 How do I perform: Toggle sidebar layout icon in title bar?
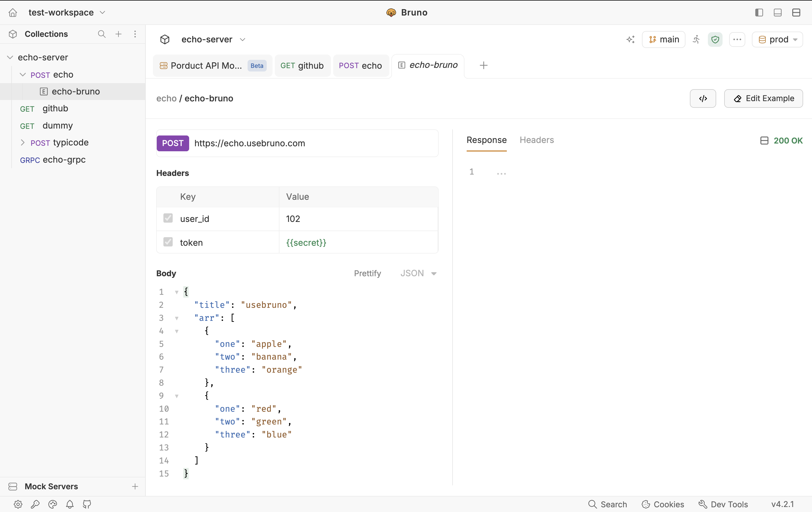click(759, 12)
